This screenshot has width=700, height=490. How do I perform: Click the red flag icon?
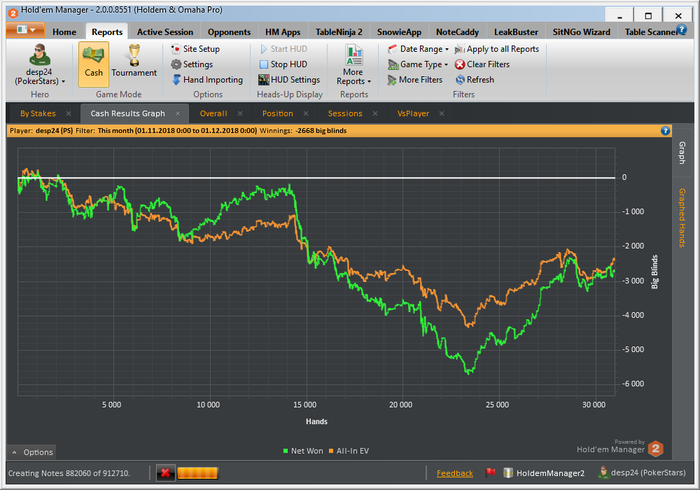[490, 472]
